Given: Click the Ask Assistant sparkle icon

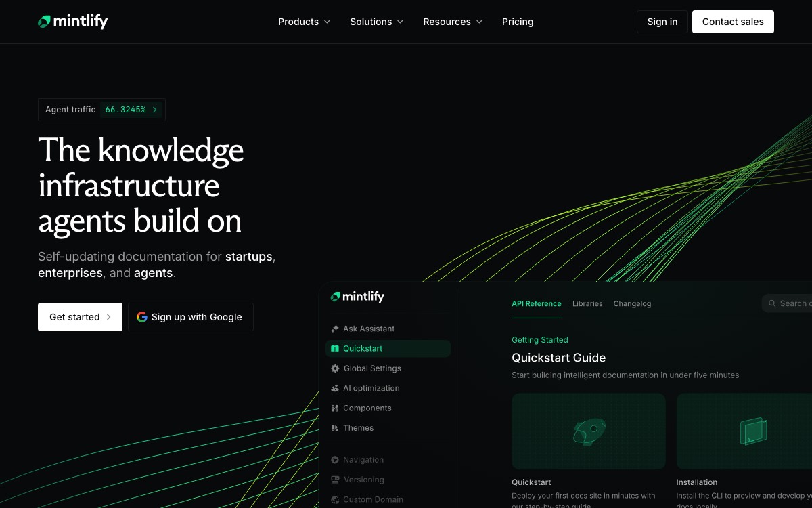Looking at the screenshot, I should click(x=335, y=329).
